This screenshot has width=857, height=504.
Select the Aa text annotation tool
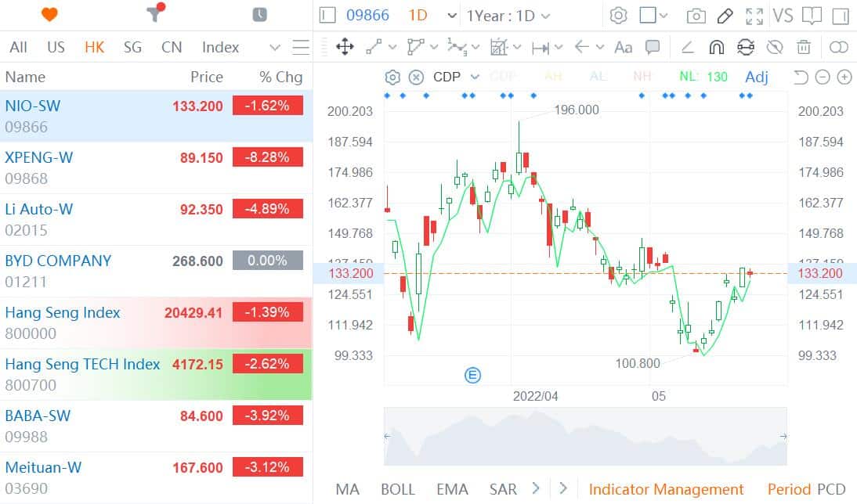(623, 47)
